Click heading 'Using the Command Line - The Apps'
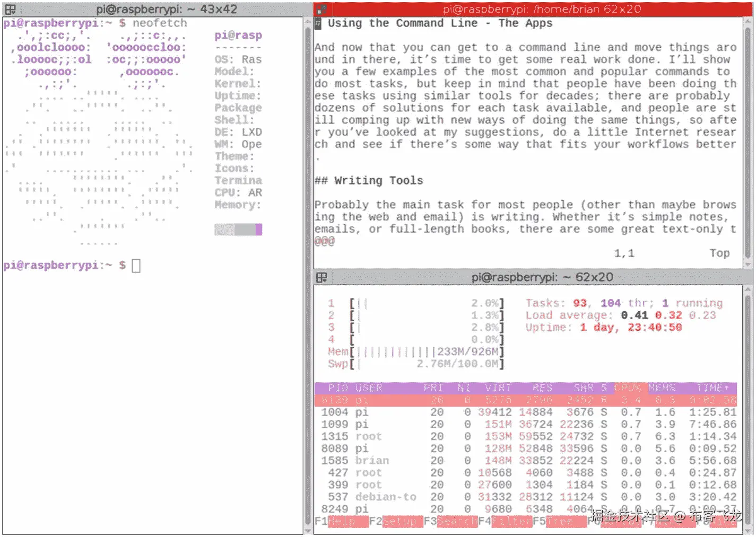This screenshot has height=537, width=756. [440, 23]
